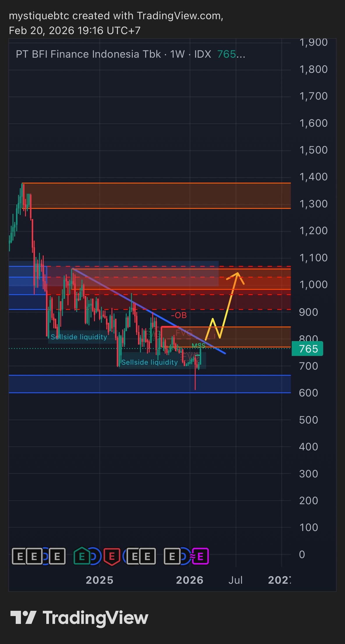Click the 500 price axis label
Viewport: 345px width, 644px height.
309,420
